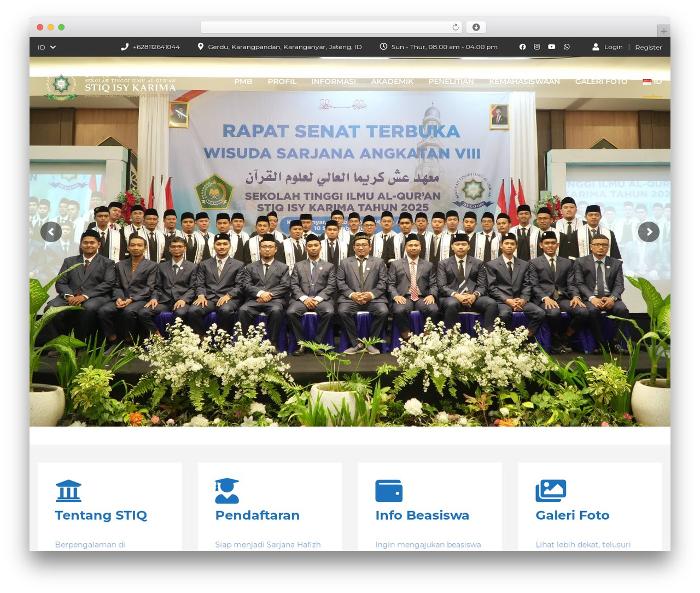The image size is (700, 593).
Task: Open the GALERI FOTO menu
Action: click(601, 82)
